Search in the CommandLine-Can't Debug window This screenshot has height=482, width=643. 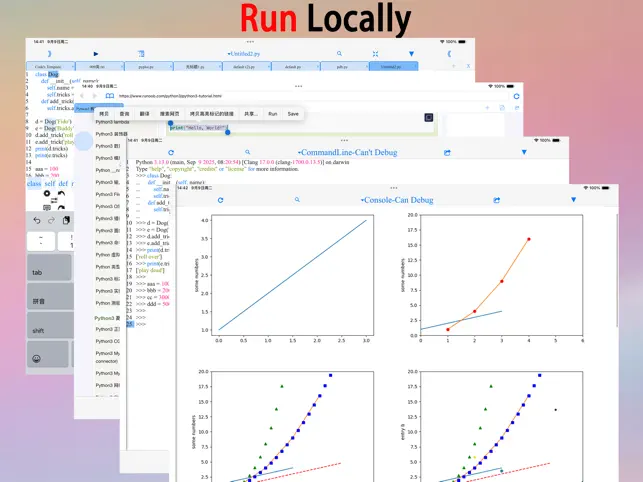coord(247,152)
